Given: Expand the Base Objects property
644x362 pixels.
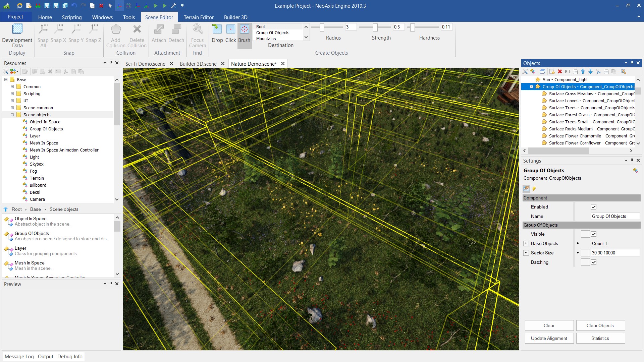Looking at the screenshot, I should [x=526, y=243].
